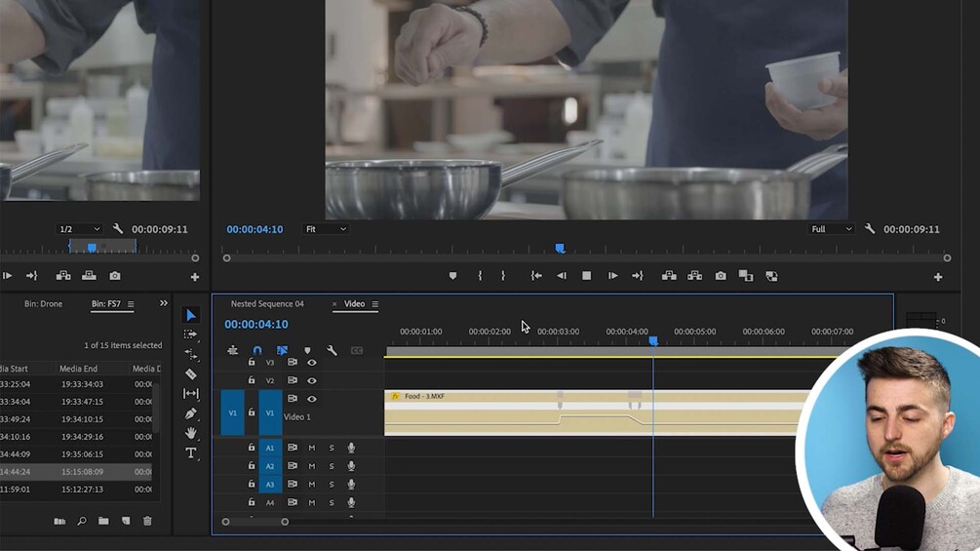Select the Razor tool
The width and height of the screenshot is (980, 551).
[190, 374]
